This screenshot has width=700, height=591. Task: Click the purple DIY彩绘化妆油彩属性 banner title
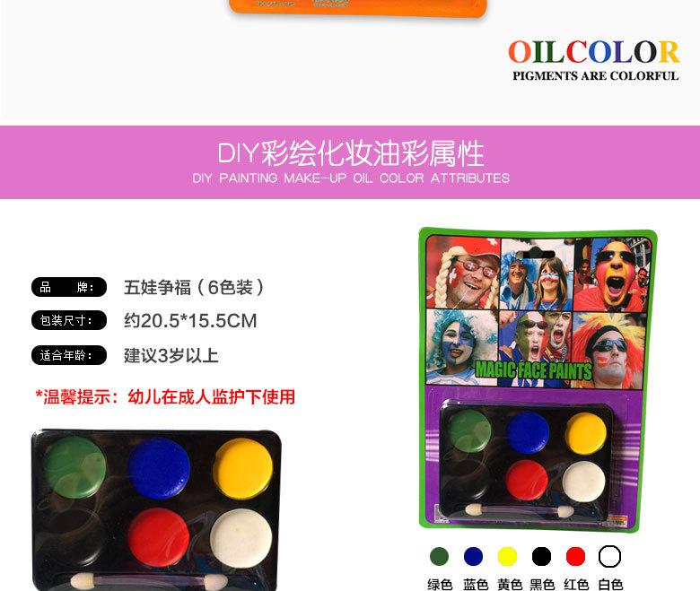pyautogui.click(x=350, y=153)
